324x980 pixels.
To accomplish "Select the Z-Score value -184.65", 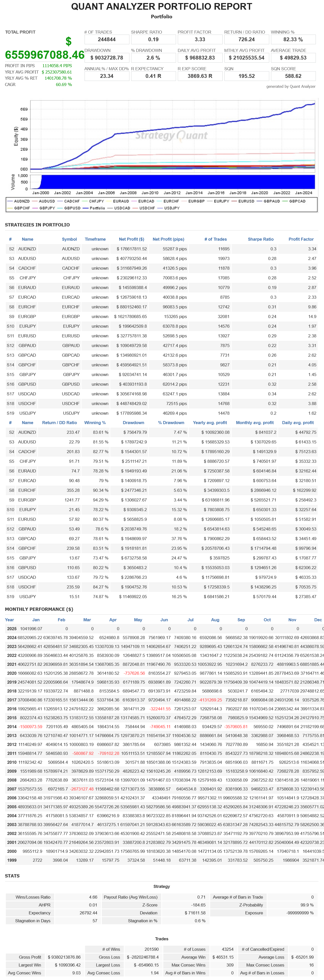I will [198, 905].
